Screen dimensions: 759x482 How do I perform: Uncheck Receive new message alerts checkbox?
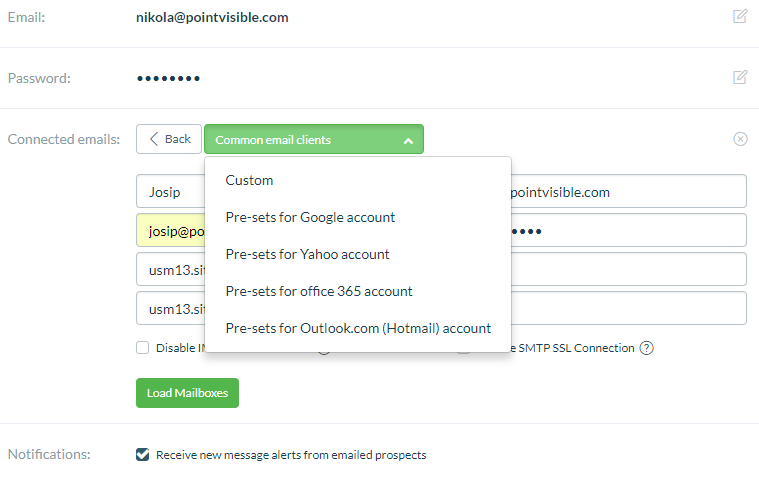pyautogui.click(x=143, y=455)
